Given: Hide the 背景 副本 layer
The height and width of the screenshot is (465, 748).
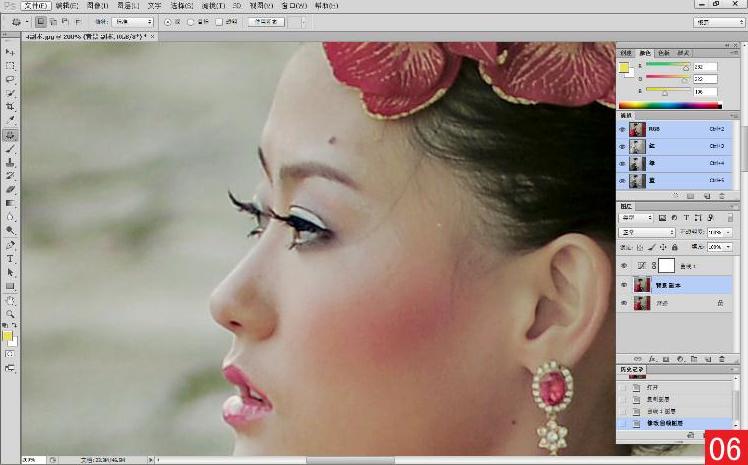Looking at the screenshot, I should click(624, 285).
